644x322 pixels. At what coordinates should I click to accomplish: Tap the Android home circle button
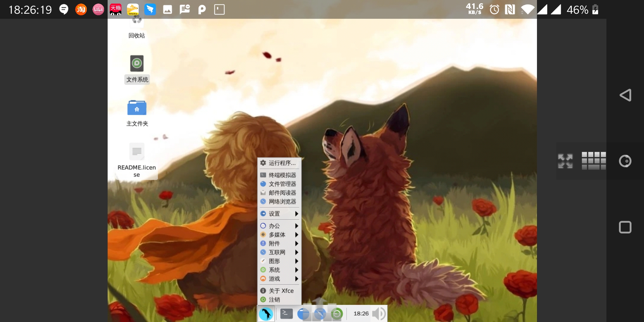625,161
